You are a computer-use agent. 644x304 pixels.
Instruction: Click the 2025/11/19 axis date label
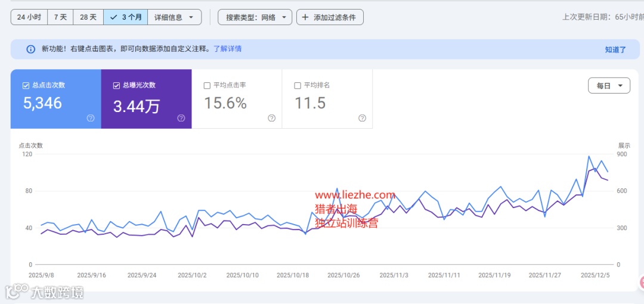494,275
